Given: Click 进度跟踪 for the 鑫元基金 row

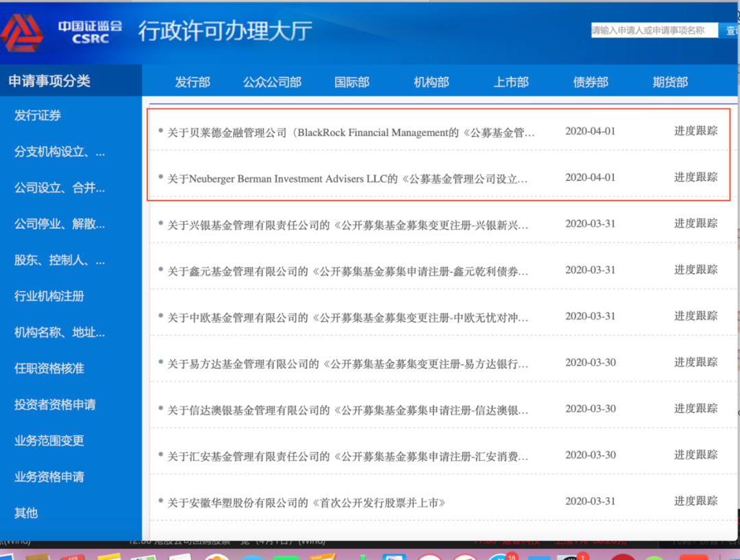Looking at the screenshot, I should click(x=695, y=270).
